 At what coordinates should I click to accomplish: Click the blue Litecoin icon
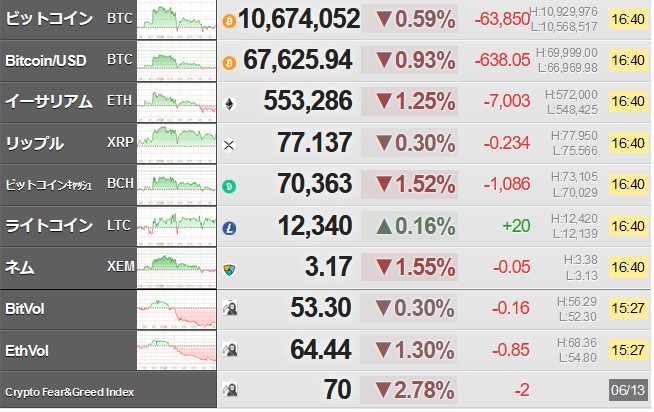[x=229, y=228]
